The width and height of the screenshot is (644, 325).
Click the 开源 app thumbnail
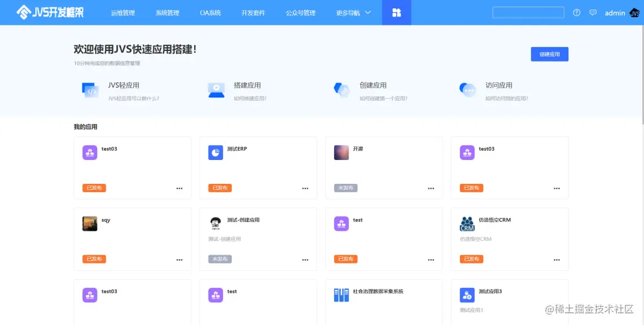[x=341, y=152]
